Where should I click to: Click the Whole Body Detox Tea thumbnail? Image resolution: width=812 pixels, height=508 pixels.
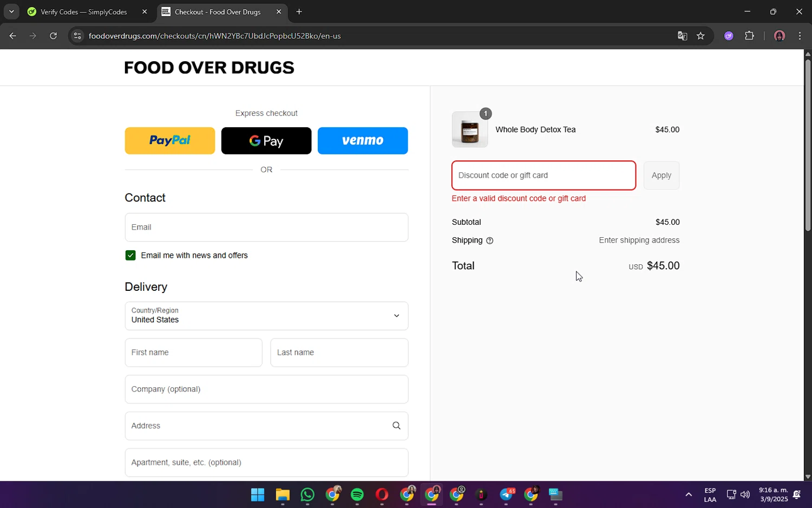470,129
